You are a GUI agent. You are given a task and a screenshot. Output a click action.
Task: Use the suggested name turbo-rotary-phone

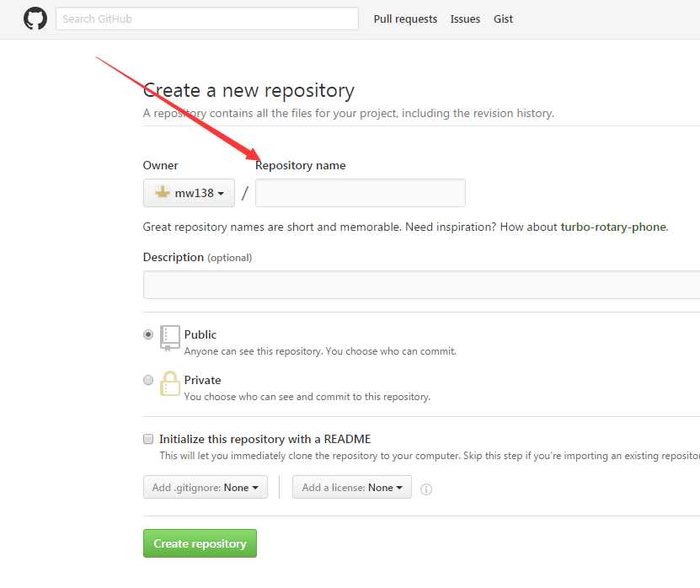point(614,227)
